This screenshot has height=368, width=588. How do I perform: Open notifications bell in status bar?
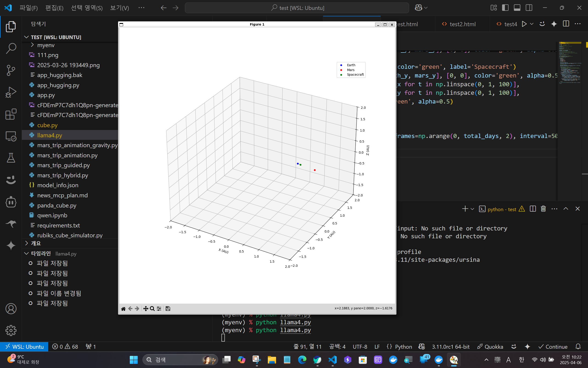click(x=578, y=347)
